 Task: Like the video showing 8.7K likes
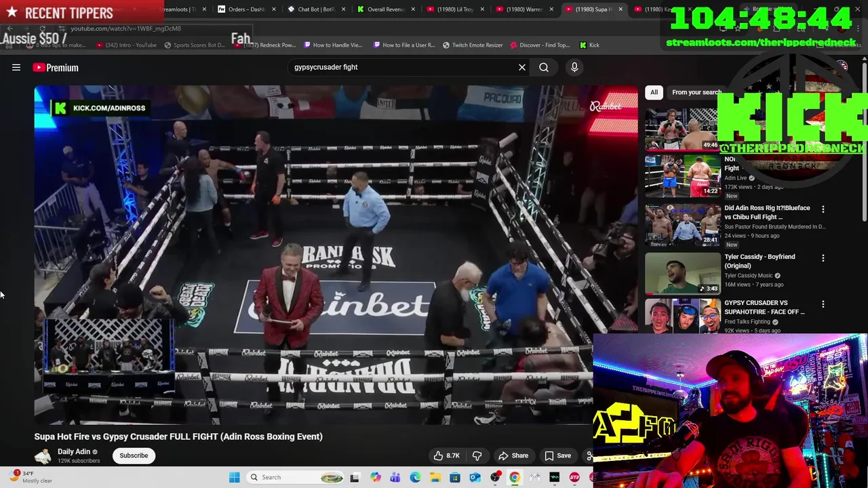[x=447, y=455]
